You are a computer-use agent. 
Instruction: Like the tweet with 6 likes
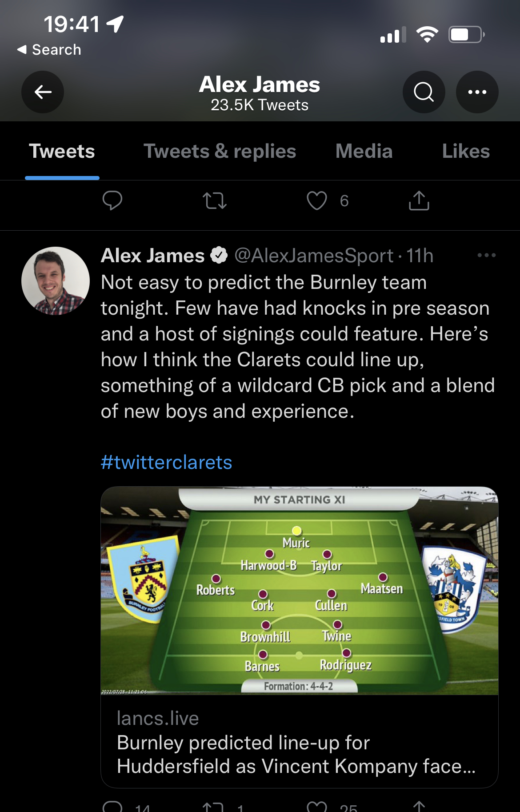(317, 200)
